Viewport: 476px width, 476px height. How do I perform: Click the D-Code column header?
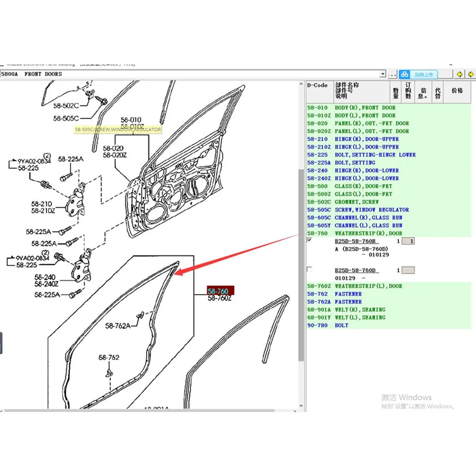click(x=320, y=91)
